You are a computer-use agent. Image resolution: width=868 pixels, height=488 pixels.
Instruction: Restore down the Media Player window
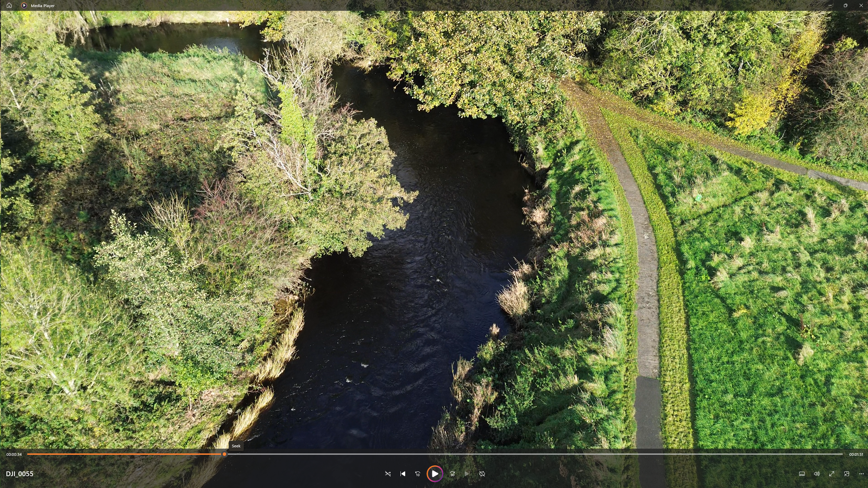[x=845, y=5]
